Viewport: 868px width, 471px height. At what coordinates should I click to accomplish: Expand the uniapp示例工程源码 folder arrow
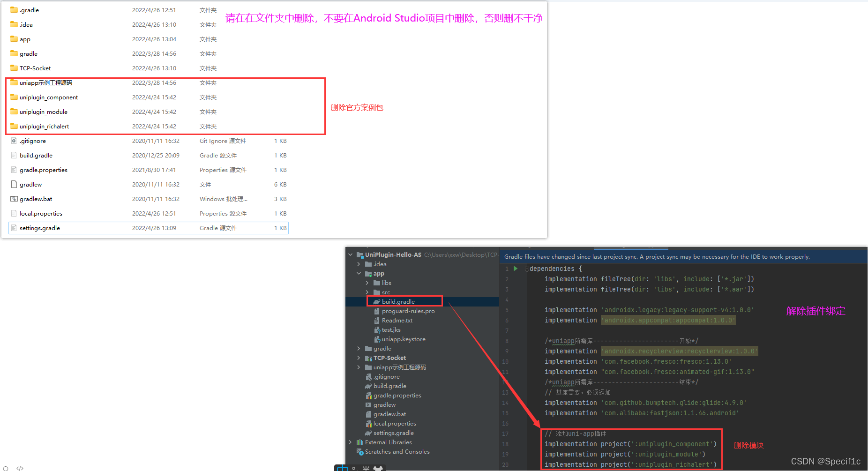tap(359, 367)
